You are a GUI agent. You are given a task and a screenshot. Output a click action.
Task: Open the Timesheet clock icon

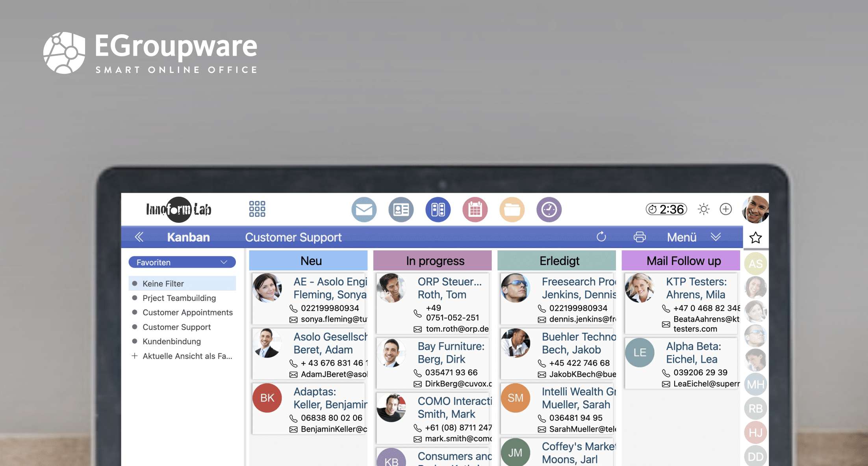coord(549,210)
